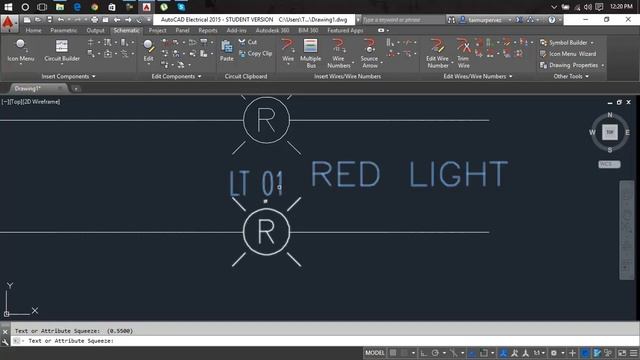This screenshot has width=640, height=360.
Task: Toggle Clean Screen in status bar
Action: (x=622, y=353)
